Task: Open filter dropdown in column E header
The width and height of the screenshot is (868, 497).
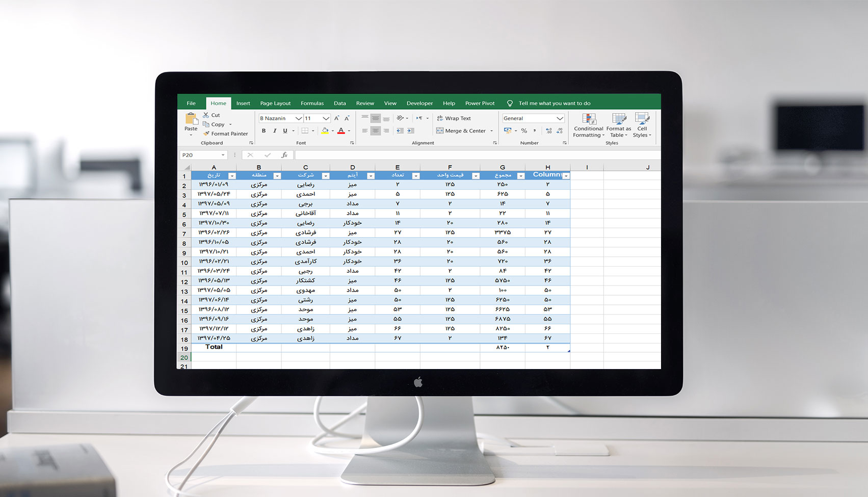Action: tap(416, 176)
